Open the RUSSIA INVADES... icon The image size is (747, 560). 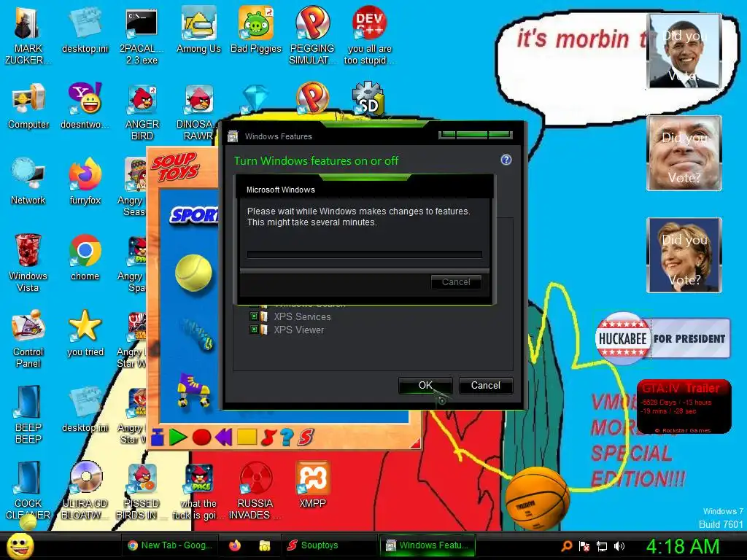[x=255, y=491]
